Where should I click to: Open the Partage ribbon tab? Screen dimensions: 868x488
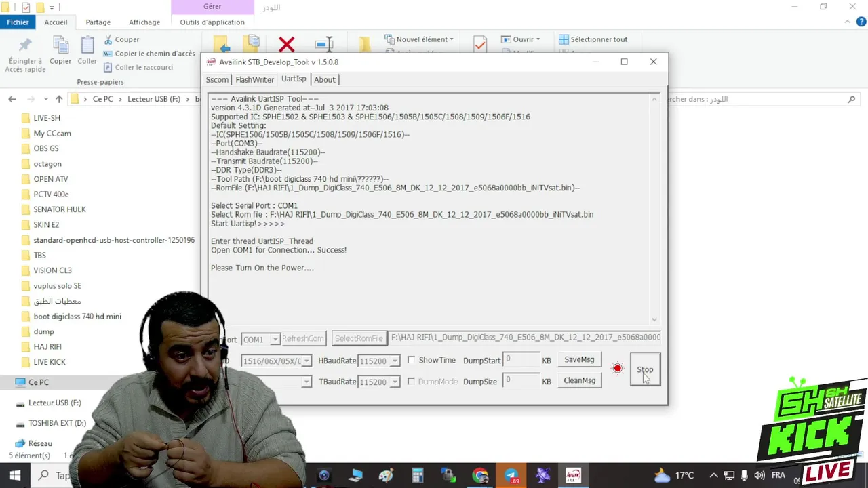click(98, 22)
